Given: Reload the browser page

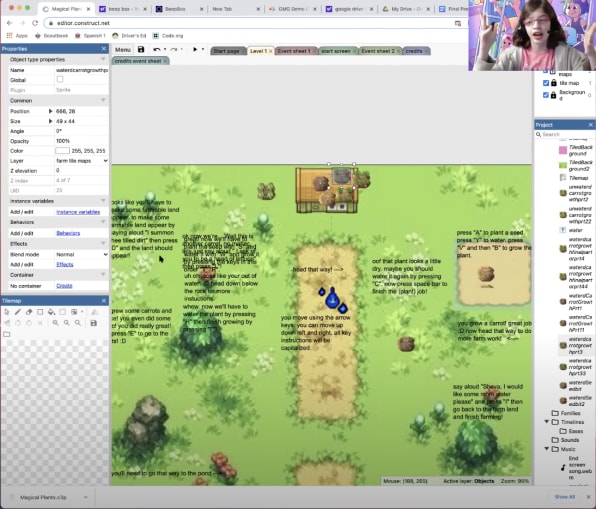Looking at the screenshot, I should coord(35,23).
